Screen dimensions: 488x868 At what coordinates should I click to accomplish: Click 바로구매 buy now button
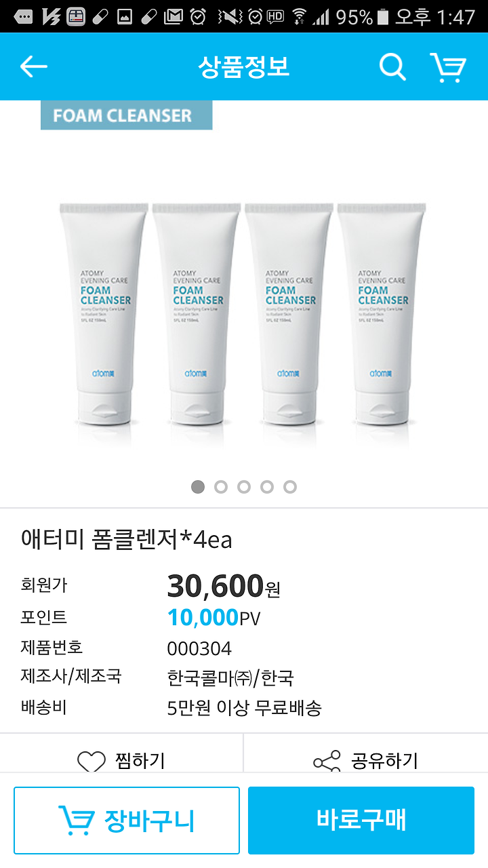361,821
